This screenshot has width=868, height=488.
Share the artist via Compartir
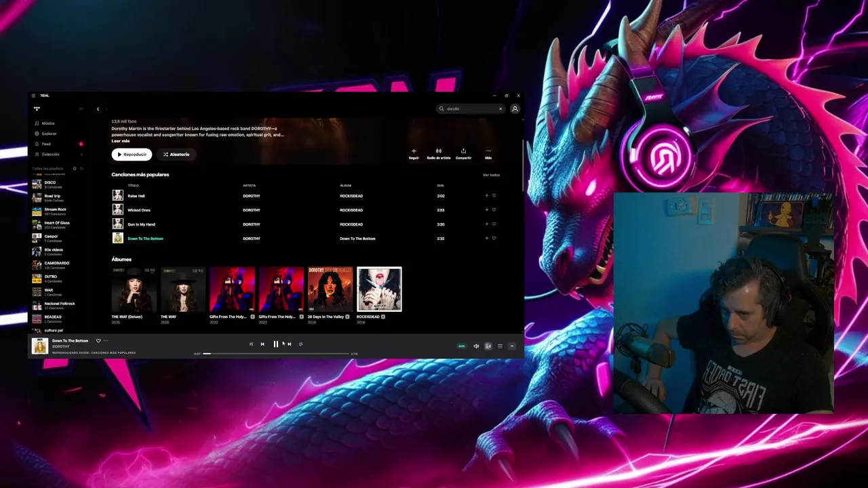pyautogui.click(x=463, y=154)
